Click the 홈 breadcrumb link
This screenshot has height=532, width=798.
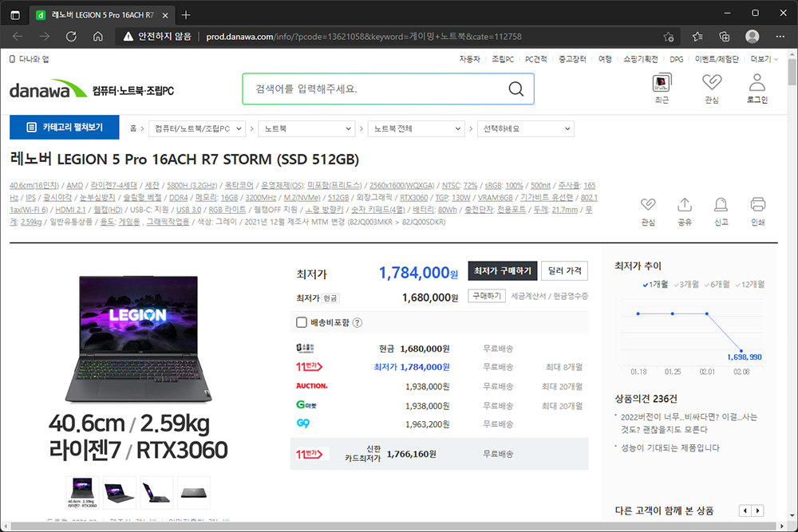tap(132, 128)
